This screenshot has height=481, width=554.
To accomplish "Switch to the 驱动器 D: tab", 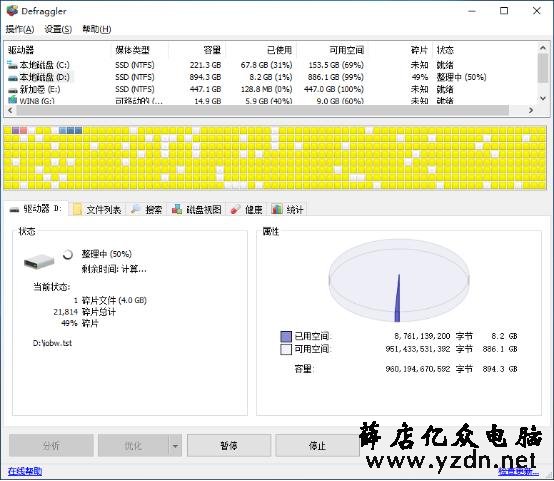I will click(x=36, y=209).
